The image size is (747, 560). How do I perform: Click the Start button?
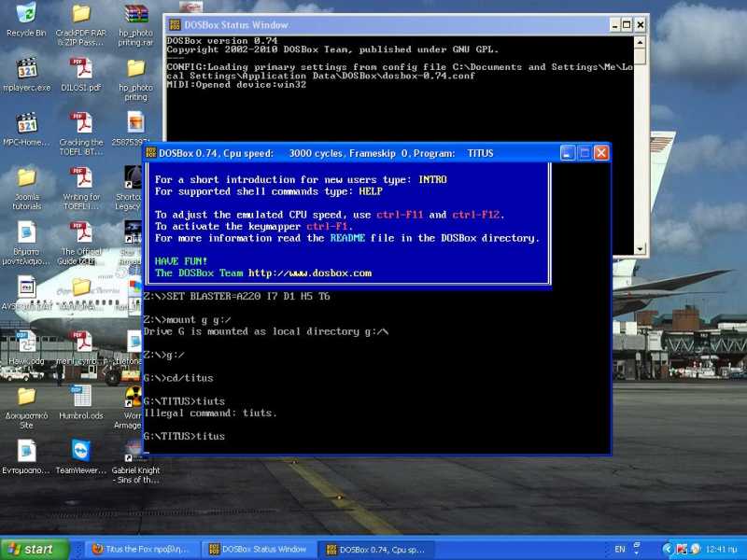click(x=35, y=549)
